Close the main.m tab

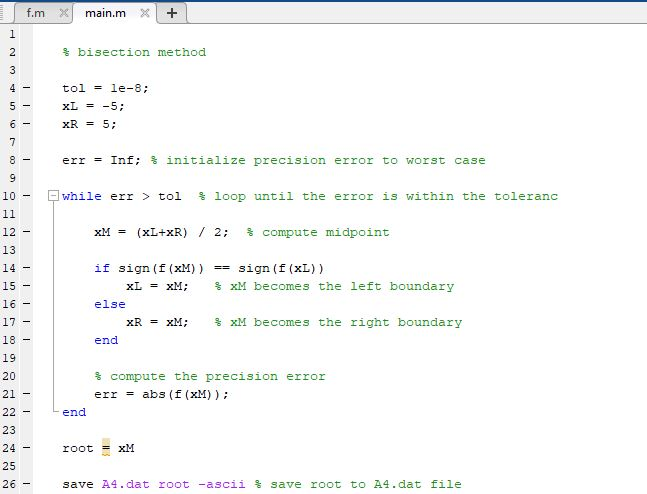pyautogui.click(x=145, y=13)
